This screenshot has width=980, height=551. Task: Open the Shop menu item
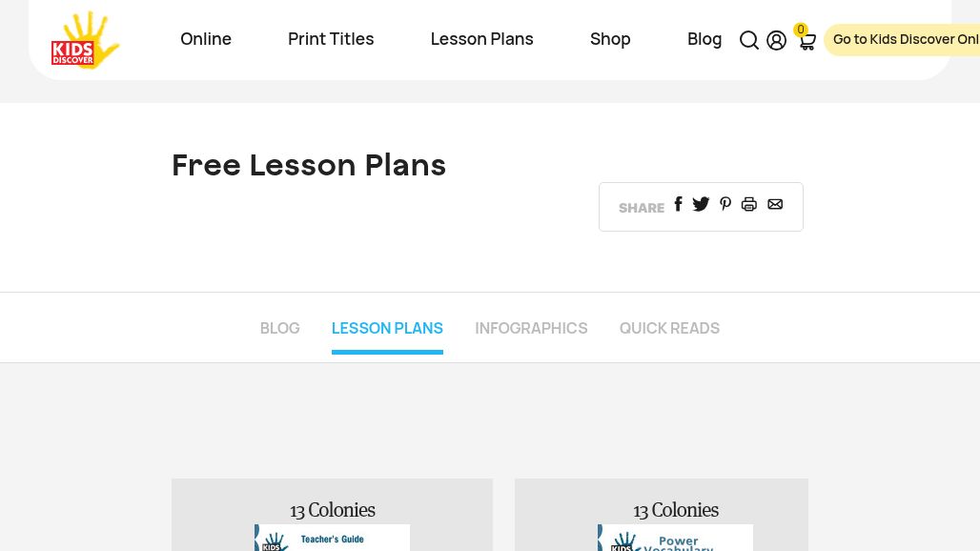(x=610, y=39)
